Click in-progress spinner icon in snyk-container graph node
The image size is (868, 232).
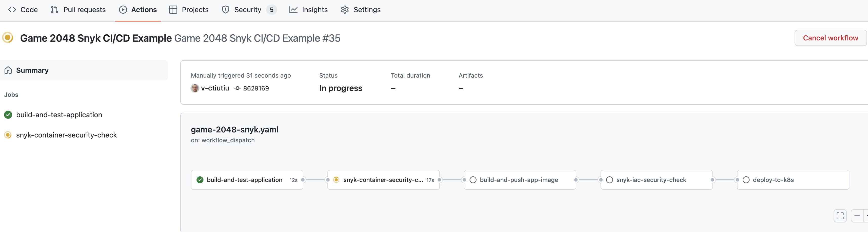pyautogui.click(x=336, y=180)
